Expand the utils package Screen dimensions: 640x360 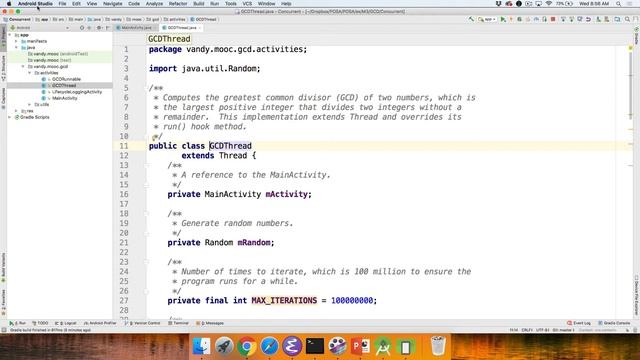[x=29, y=104]
